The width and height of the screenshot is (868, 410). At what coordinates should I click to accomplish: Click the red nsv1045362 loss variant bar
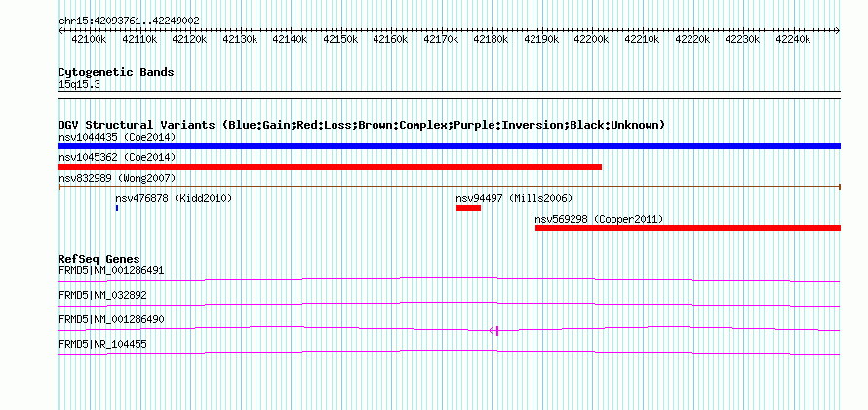click(330, 167)
